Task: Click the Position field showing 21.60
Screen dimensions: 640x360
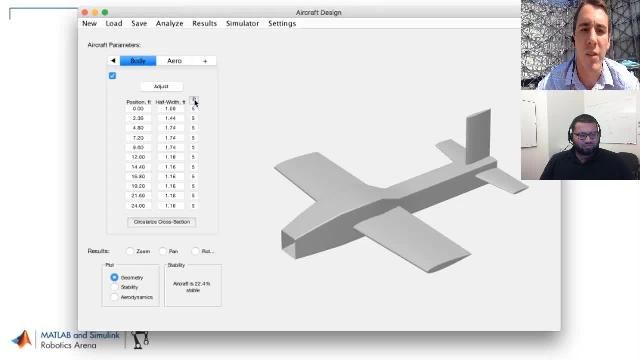Action: click(138, 196)
